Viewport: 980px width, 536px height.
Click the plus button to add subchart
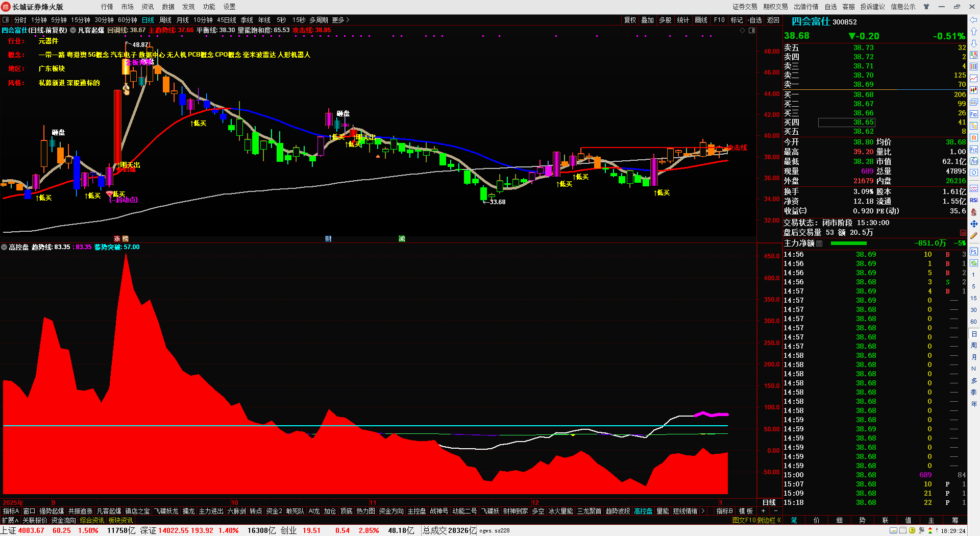pyautogui.click(x=764, y=511)
